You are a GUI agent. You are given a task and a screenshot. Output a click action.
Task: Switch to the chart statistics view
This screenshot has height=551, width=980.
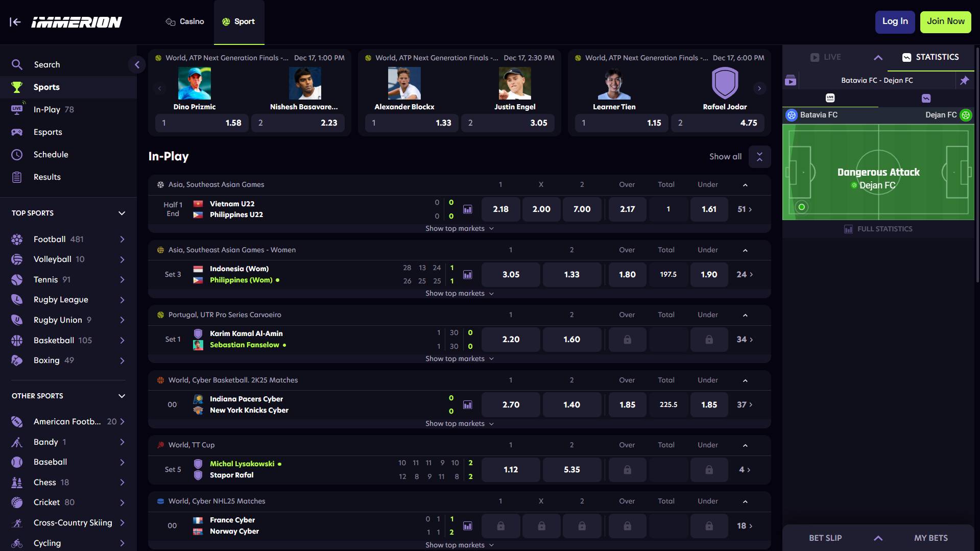pyautogui.click(x=926, y=98)
